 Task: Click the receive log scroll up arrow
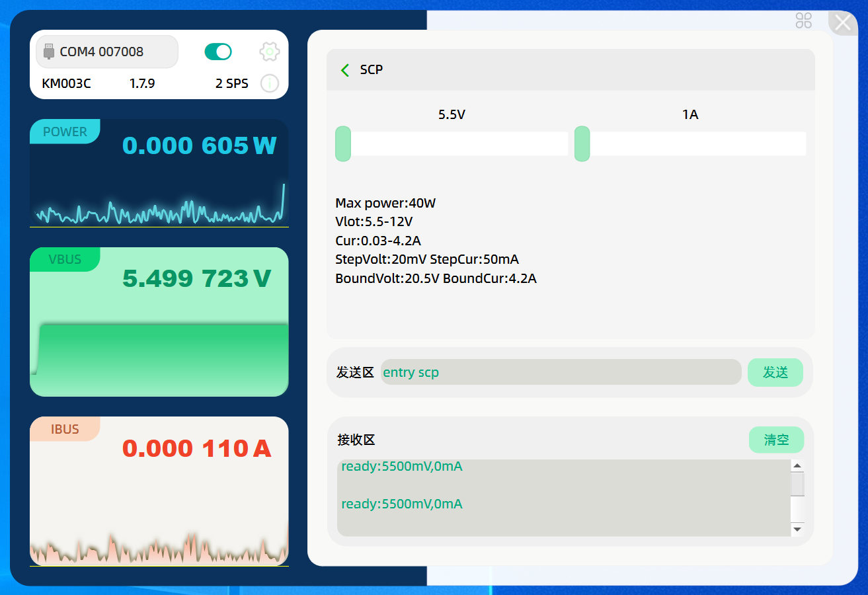797,465
